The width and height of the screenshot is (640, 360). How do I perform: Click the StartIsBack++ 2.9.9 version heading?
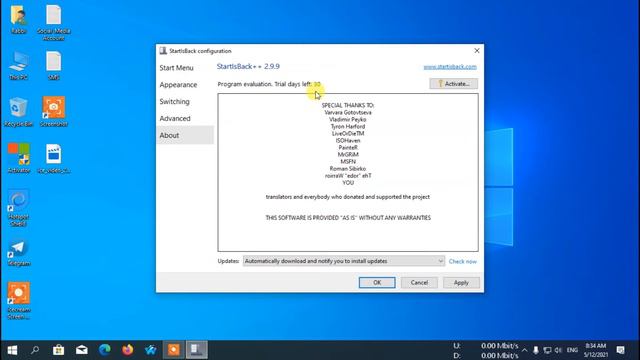pyautogui.click(x=248, y=67)
